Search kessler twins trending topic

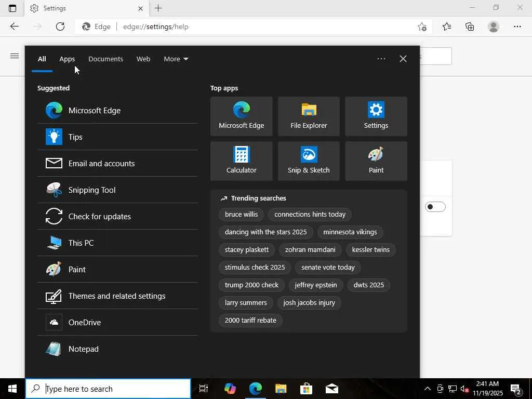pyautogui.click(x=371, y=250)
